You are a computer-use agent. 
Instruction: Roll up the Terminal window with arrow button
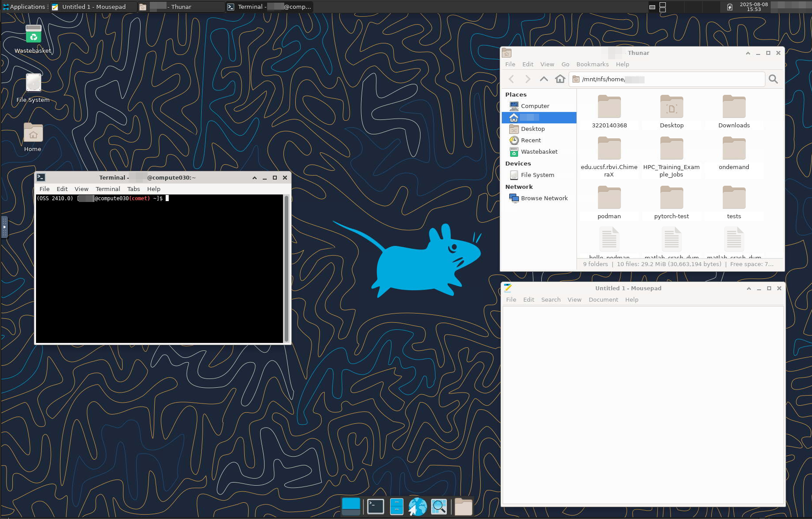(x=254, y=177)
